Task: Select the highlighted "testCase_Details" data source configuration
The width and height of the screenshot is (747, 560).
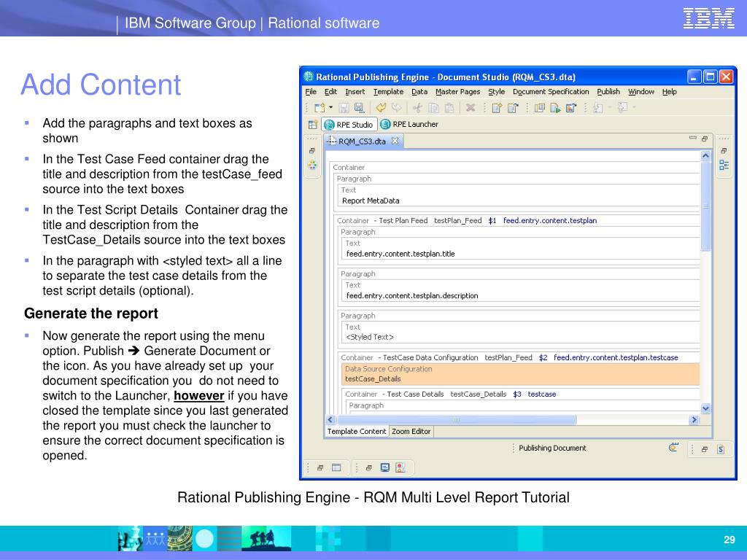Action: pyautogui.click(x=521, y=374)
